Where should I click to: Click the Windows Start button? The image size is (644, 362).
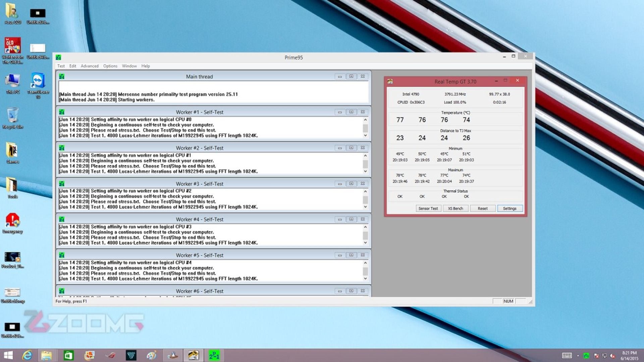click(x=8, y=355)
